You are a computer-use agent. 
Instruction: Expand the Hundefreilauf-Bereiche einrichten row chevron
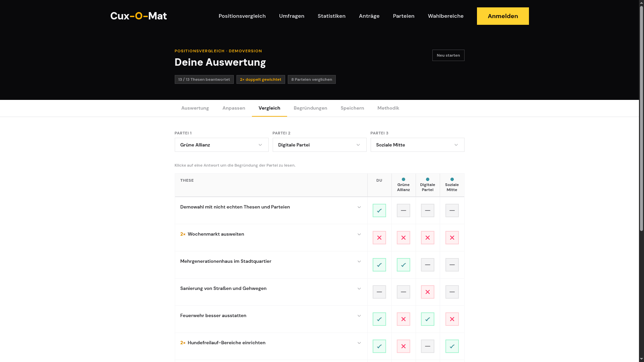pyautogui.click(x=359, y=343)
